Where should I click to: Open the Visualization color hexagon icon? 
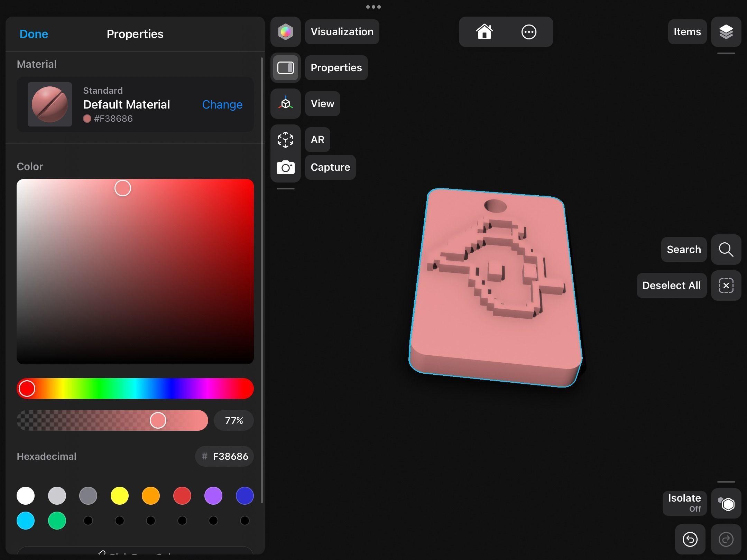[285, 32]
